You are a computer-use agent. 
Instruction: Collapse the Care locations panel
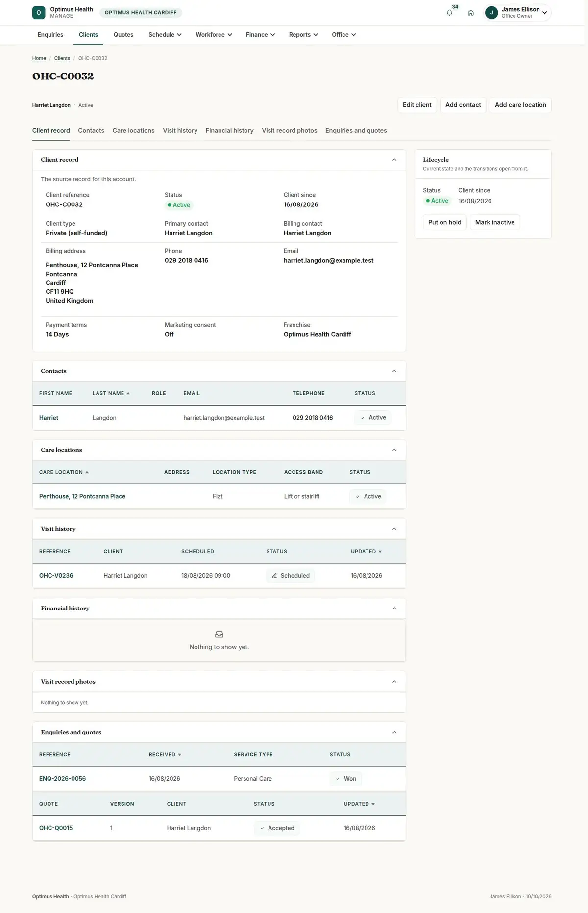tap(394, 450)
